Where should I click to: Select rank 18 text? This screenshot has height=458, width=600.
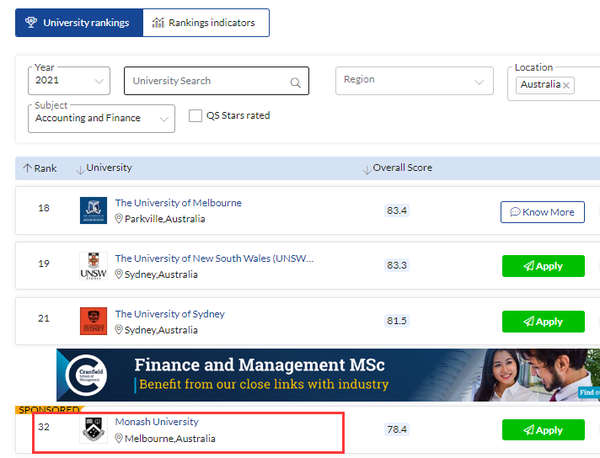point(44,208)
